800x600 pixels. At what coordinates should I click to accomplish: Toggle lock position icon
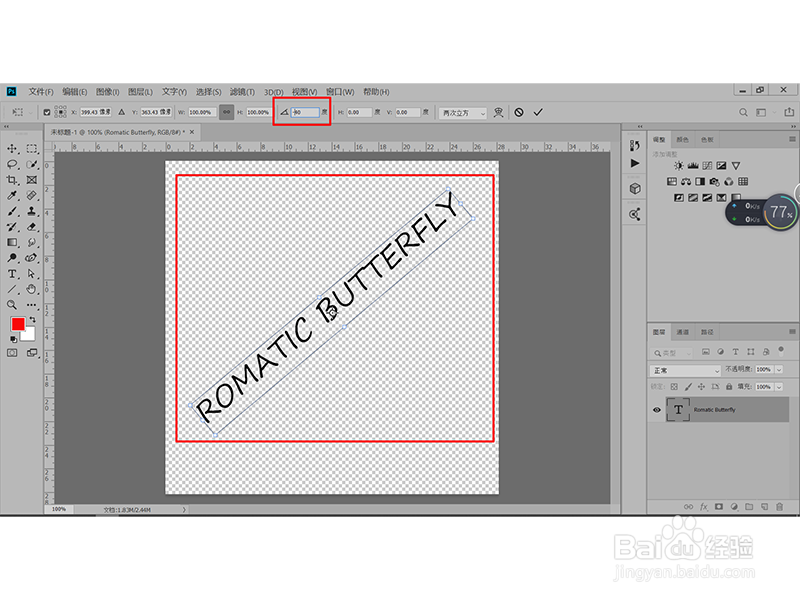tap(702, 387)
